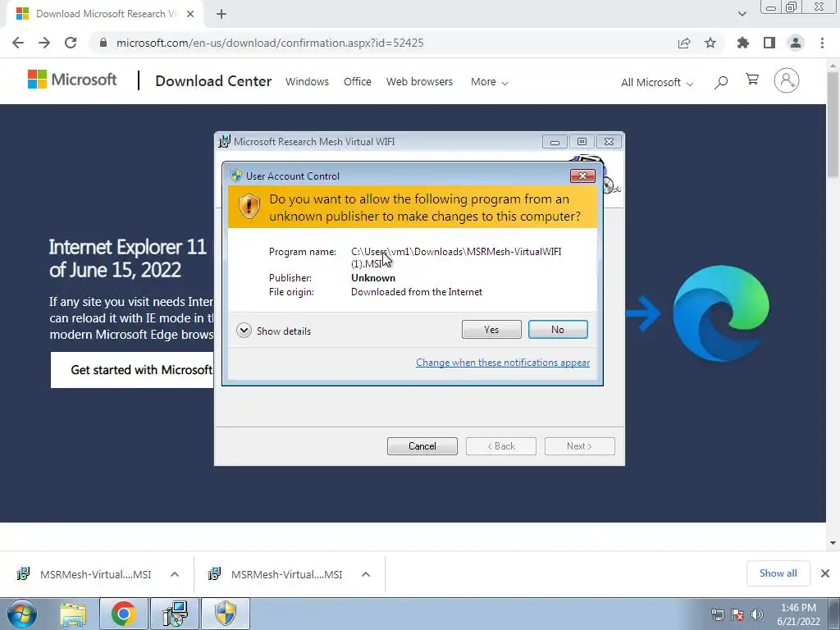Open a new browser tab
Image resolution: width=840 pixels, height=630 pixels.
point(221,15)
